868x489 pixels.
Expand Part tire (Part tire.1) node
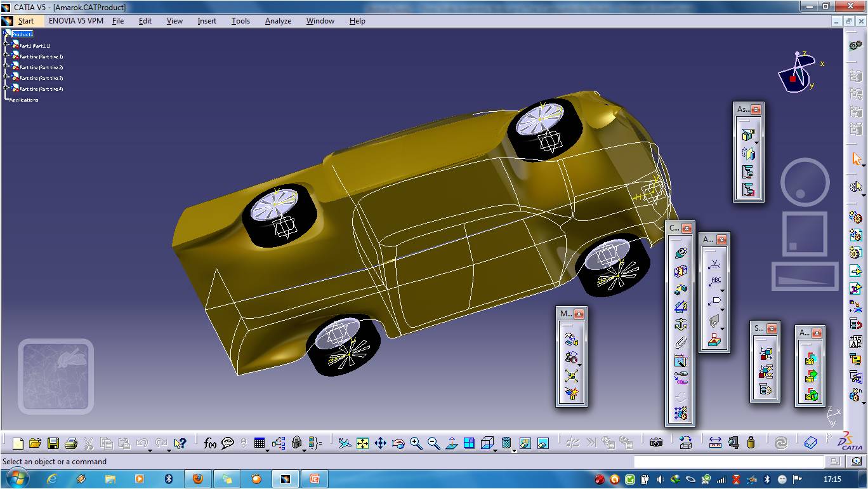click(x=6, y=56)
